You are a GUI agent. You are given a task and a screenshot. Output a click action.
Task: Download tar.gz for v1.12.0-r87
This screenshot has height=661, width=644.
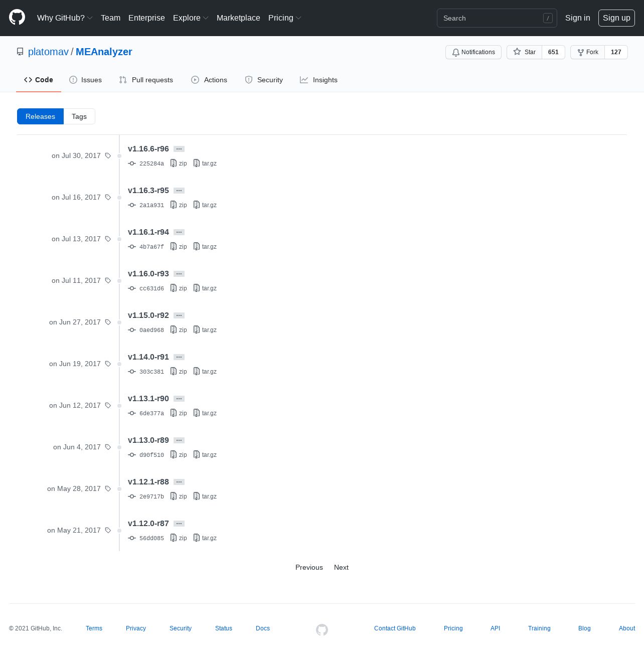[x=205, y=538]
